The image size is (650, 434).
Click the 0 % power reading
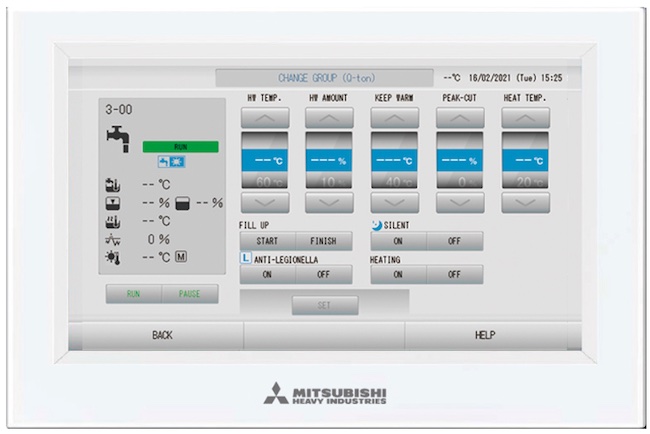pos(159,239)
